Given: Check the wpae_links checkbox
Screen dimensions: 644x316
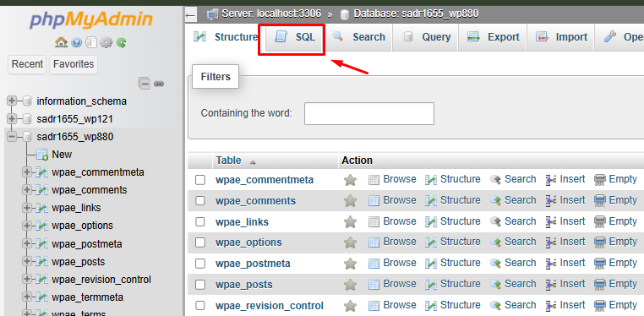Looking at the screenshot, I should [200, 222].
